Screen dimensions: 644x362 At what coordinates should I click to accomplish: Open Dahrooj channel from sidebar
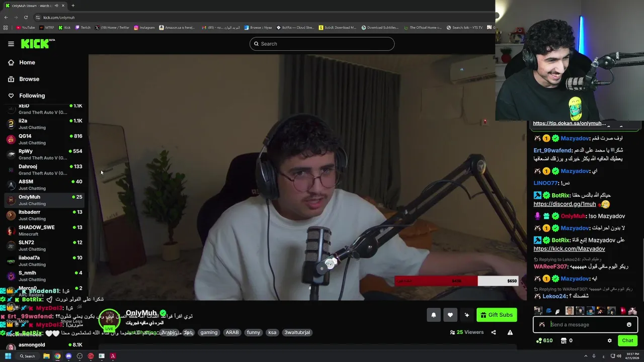point(44,169)
